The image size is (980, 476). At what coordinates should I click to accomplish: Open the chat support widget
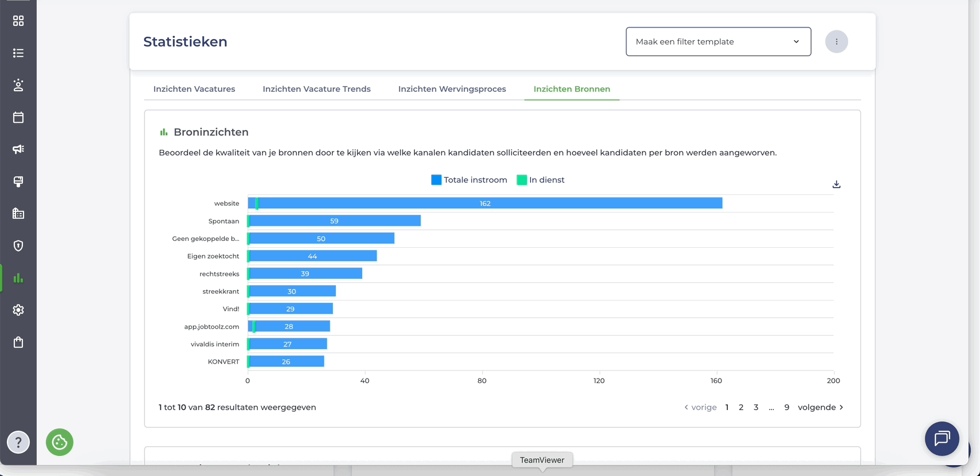(x=942, y=439)
